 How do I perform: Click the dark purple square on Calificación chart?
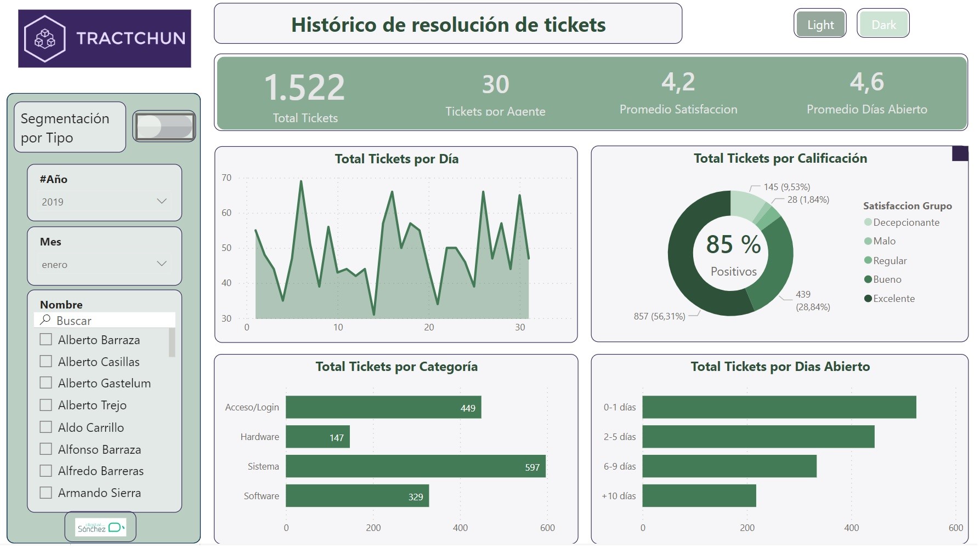(960, 153)
